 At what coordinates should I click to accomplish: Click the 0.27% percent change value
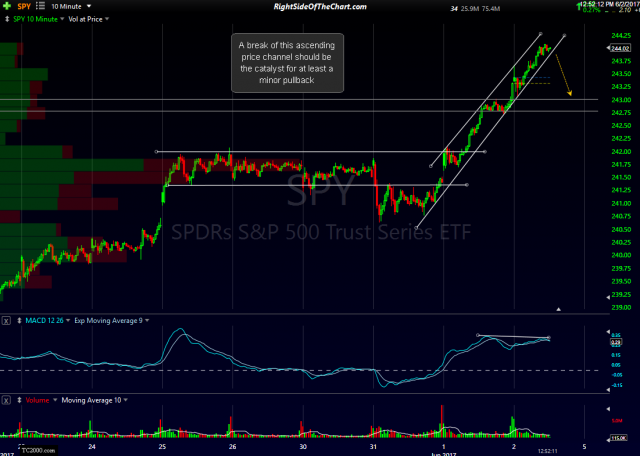(x=592, y=10)
